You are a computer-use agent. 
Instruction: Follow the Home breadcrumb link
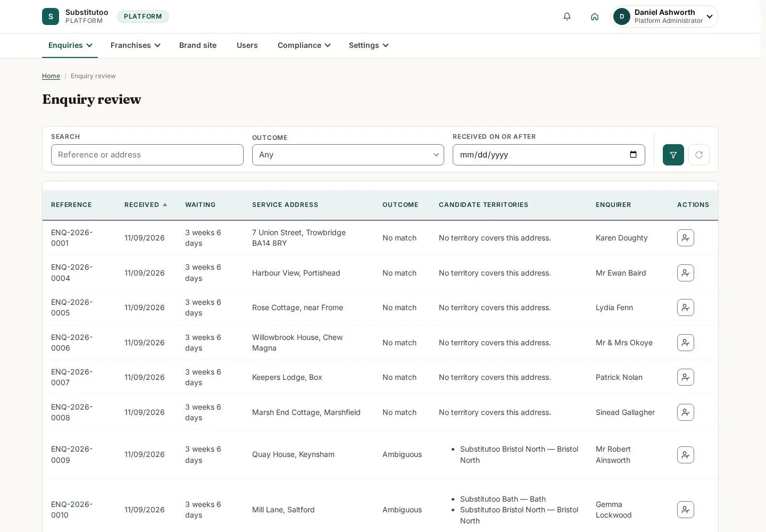51,76
